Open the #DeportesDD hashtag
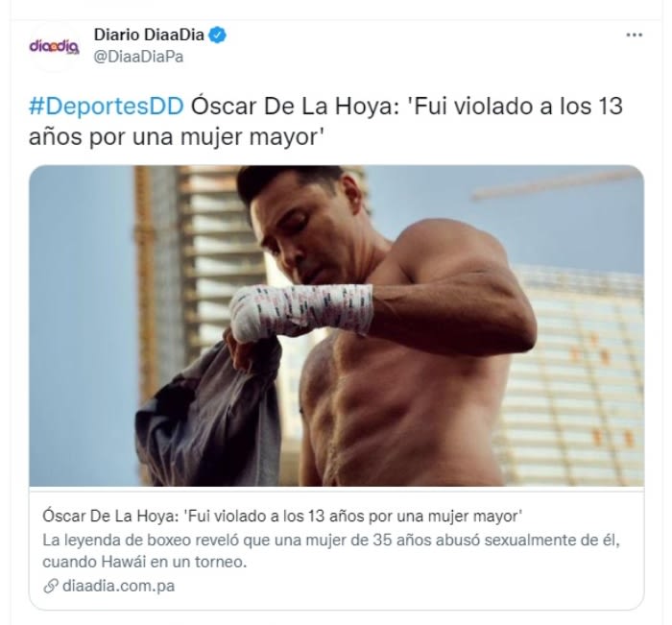This screenshot has width=672, height=625. [x=106, y=106]
